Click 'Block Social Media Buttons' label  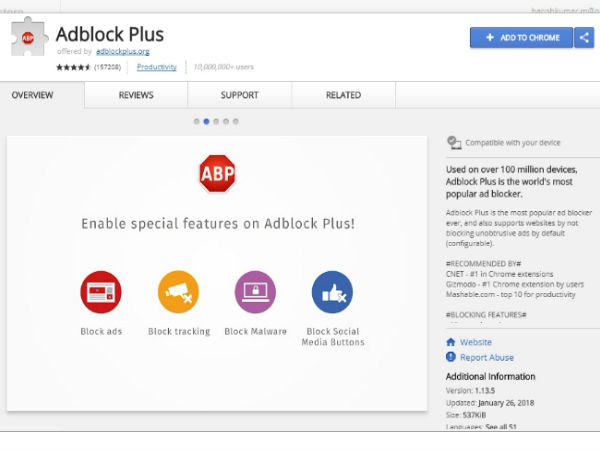tap(333, 337)
